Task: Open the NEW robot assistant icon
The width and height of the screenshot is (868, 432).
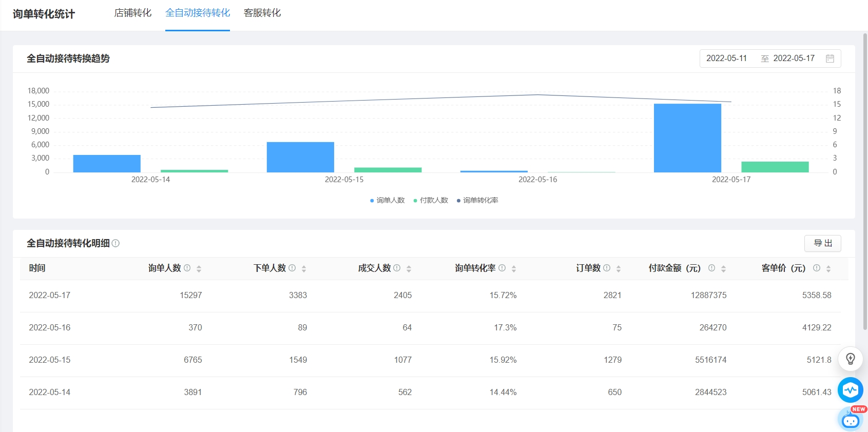Action: pos(851,420)
